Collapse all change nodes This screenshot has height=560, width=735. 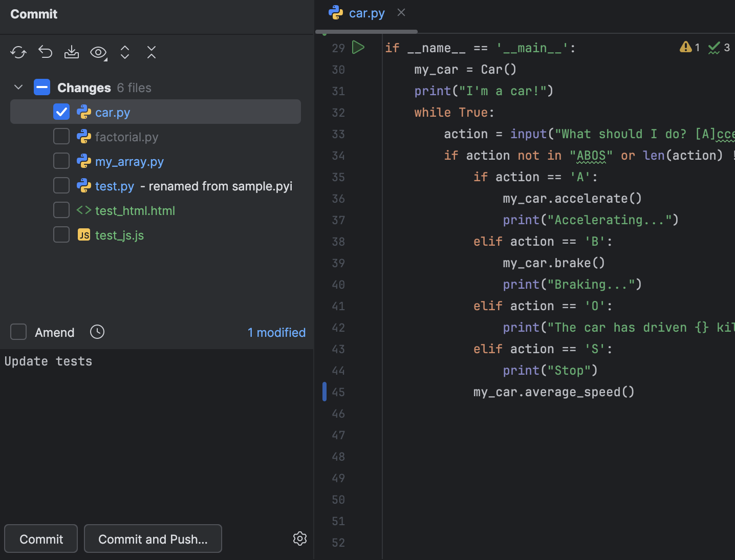click(152, 52)
